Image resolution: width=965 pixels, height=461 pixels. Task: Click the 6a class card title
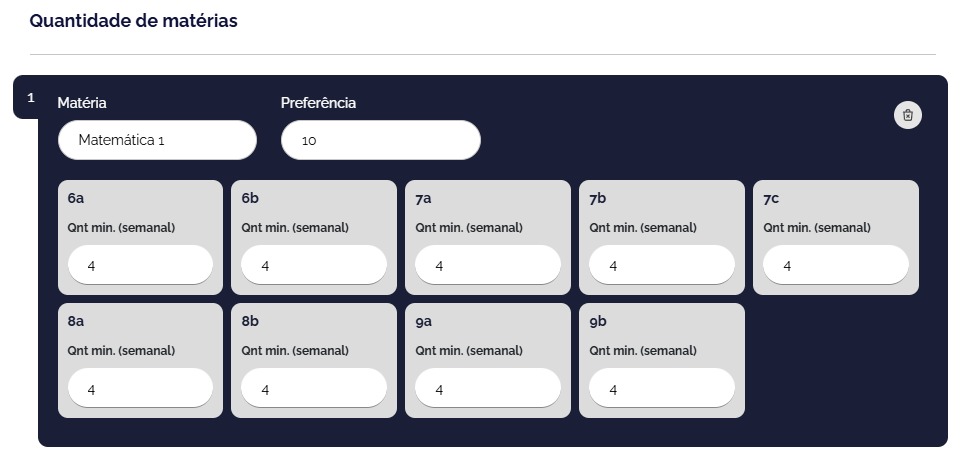pyautogui.click(x=76, y=198)
